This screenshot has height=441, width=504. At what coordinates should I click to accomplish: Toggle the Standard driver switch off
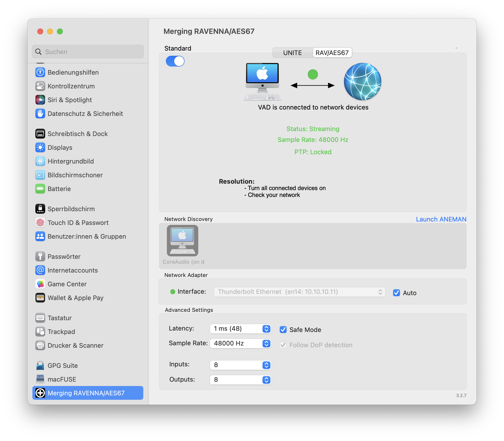(x=175, y=61)
